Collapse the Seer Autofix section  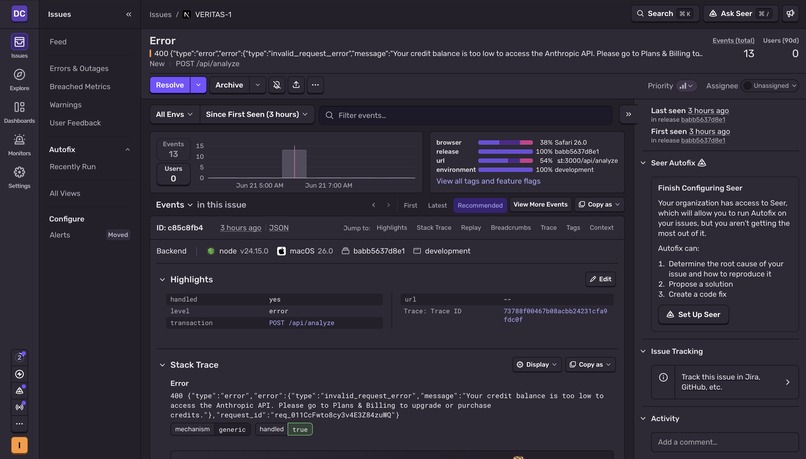coord(643,163)
